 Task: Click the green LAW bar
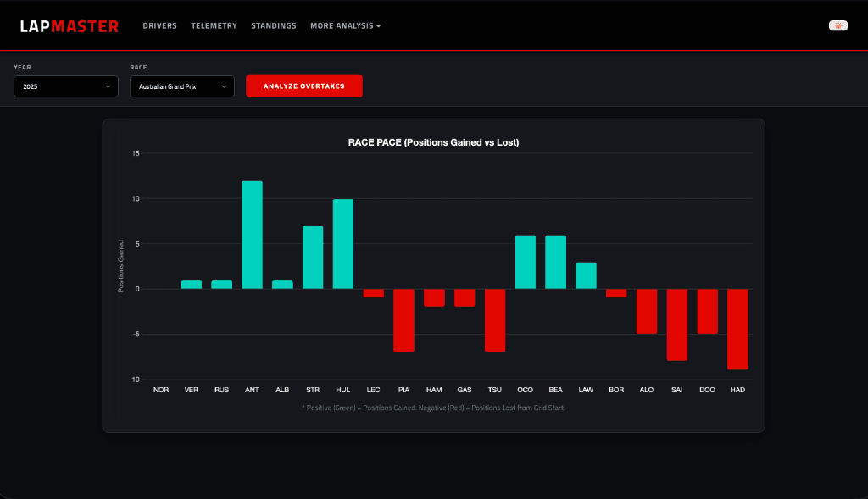coord(586,275)
